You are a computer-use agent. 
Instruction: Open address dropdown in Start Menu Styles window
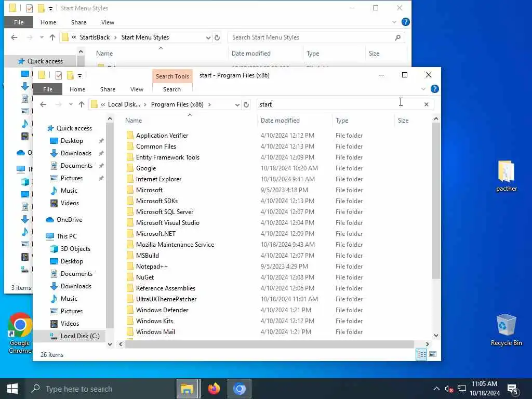click(x=208, y=37)
